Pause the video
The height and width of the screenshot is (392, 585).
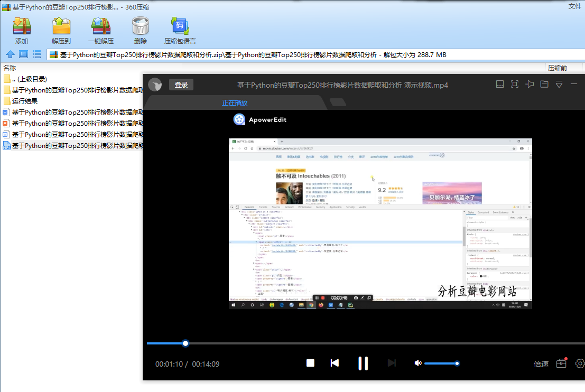click(x=363, y=363)
